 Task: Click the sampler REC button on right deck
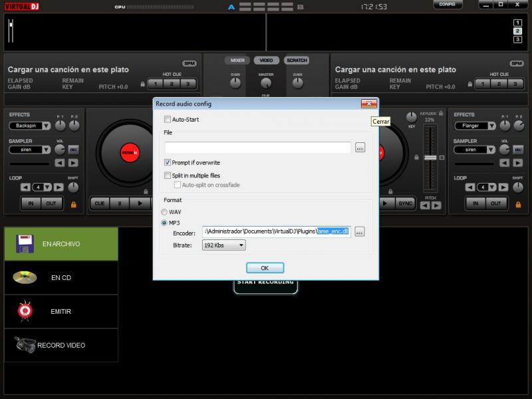tap(518, 150)
